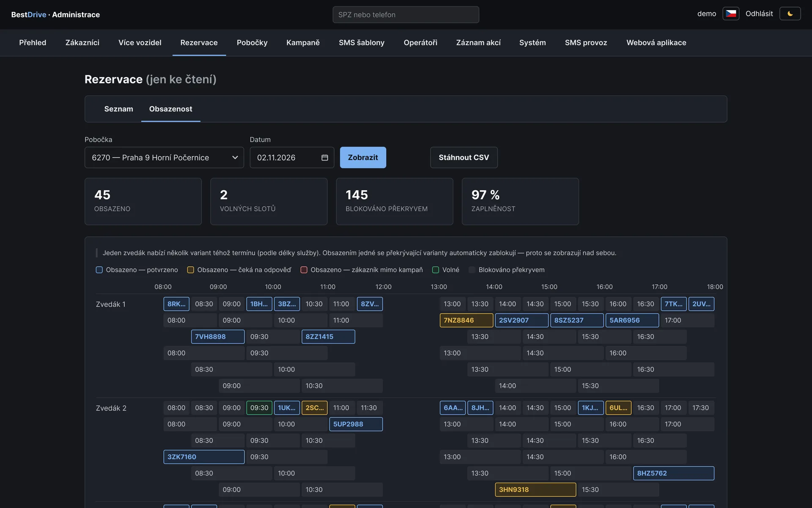Viewport: 812px width, 508px height.
Task: Open SMS šablony page
Action: coord(362,43)
